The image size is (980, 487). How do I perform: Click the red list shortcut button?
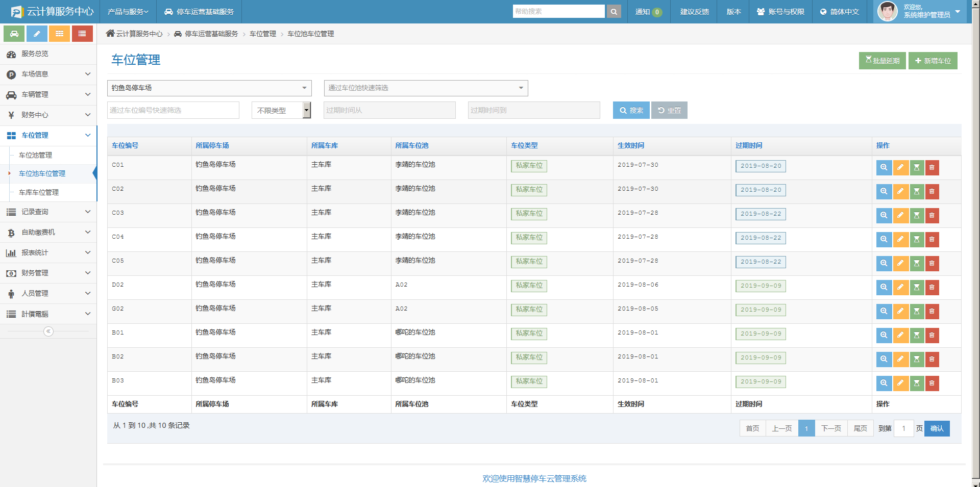82,34
